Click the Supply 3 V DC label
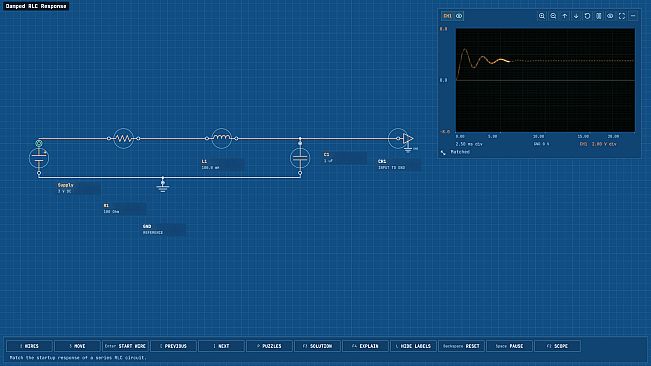651x366 pixels. [78, 188]
